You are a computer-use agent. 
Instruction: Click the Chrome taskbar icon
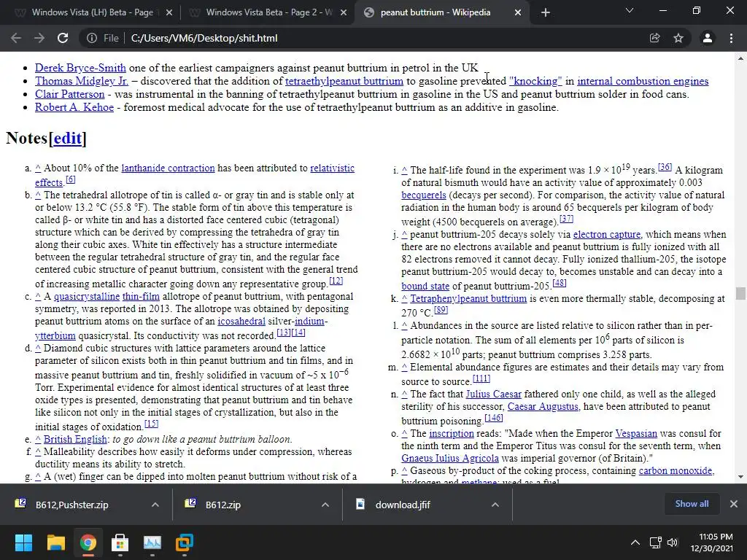tap(88, 542)
